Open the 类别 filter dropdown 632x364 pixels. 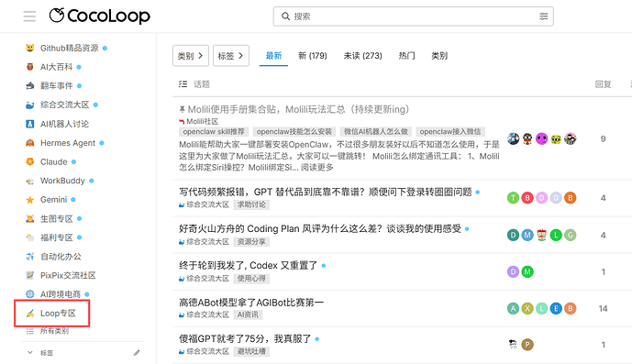[191, 56]
